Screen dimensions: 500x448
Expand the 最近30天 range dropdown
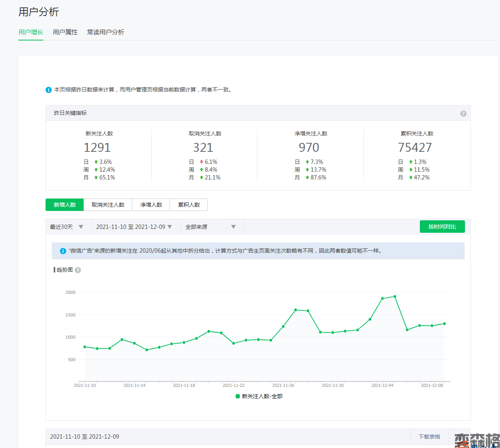[67, 227]
